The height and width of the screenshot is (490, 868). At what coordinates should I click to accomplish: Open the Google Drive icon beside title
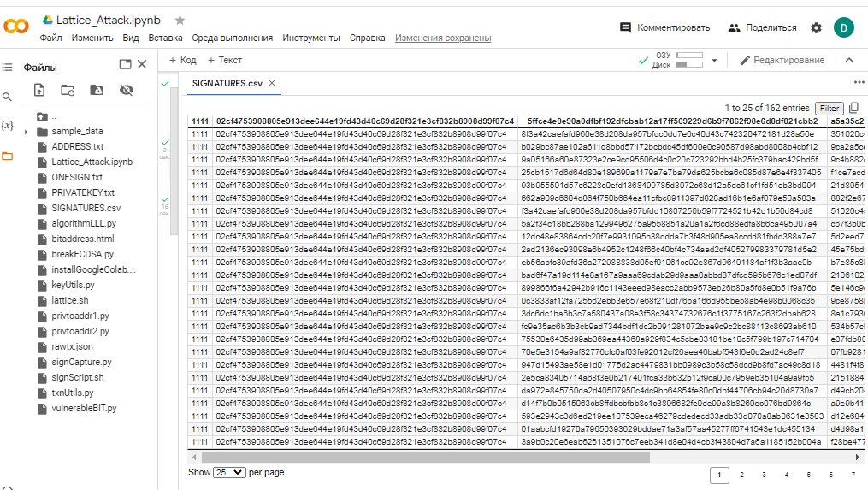pos(48,20)
